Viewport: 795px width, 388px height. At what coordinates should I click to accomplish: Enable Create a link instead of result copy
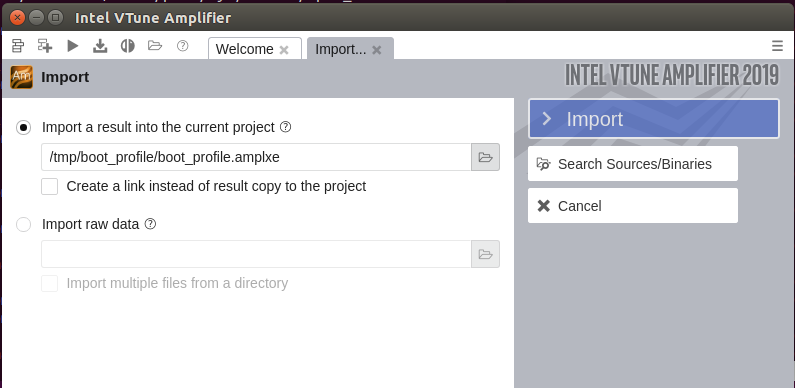[x=50, y=186]
